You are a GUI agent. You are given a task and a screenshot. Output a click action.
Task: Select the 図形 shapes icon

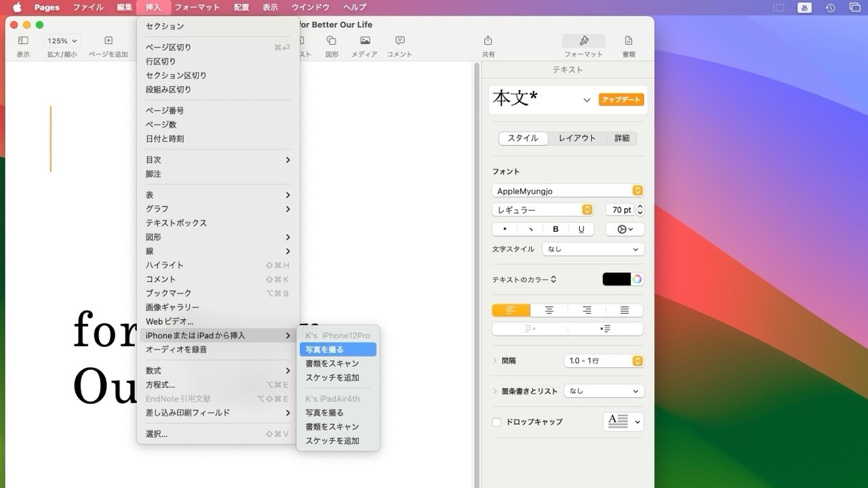tap(331, 41)
